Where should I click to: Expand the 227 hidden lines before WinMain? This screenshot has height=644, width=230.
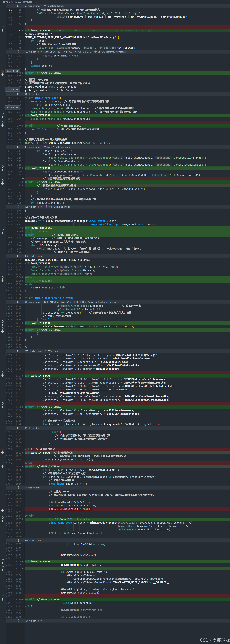tap(18, 351)
